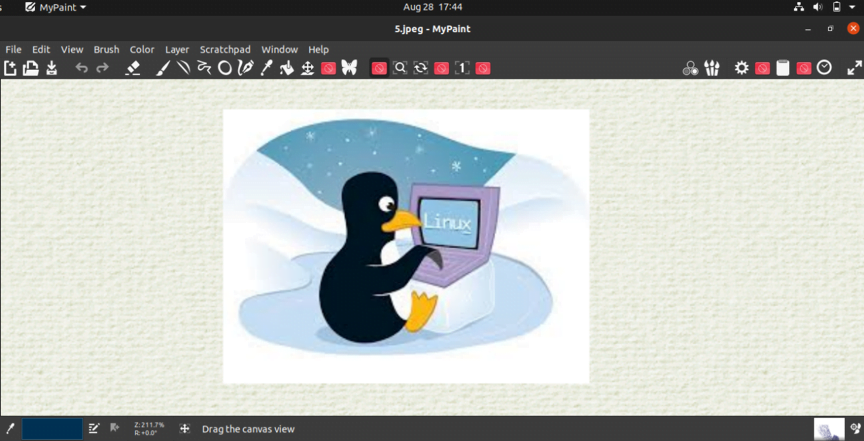Toggle fullscreen with the arrows icon
Image resolution: width=864 pixels, height=441 pixels.
pyautogui.click(x=855, y=68)
